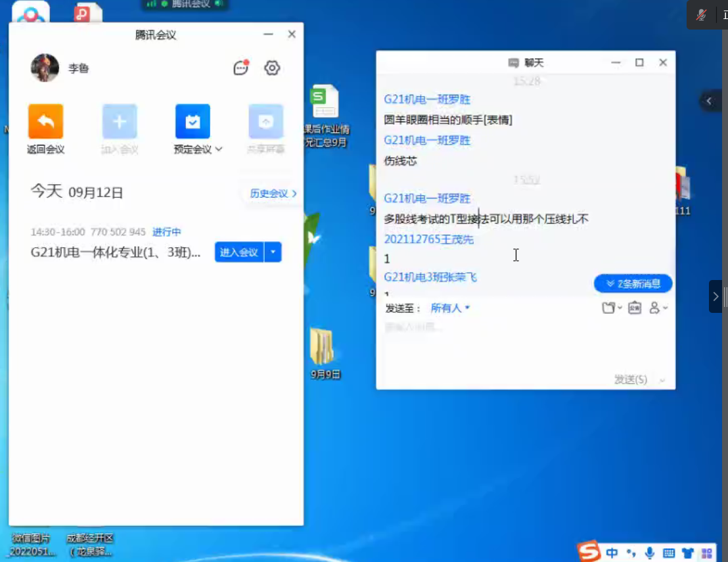Open the 预定会议 calendar icon

pos(193,122)
